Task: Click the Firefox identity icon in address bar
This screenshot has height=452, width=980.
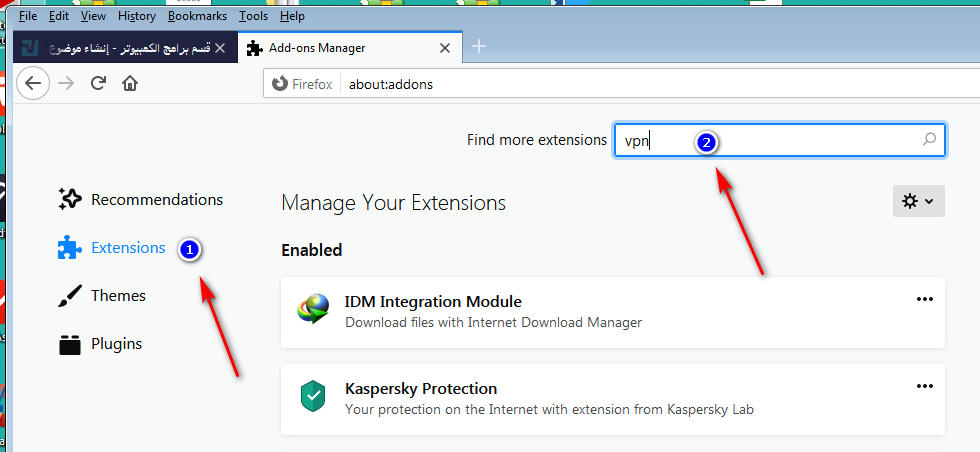Action: (x=279, y=84)
